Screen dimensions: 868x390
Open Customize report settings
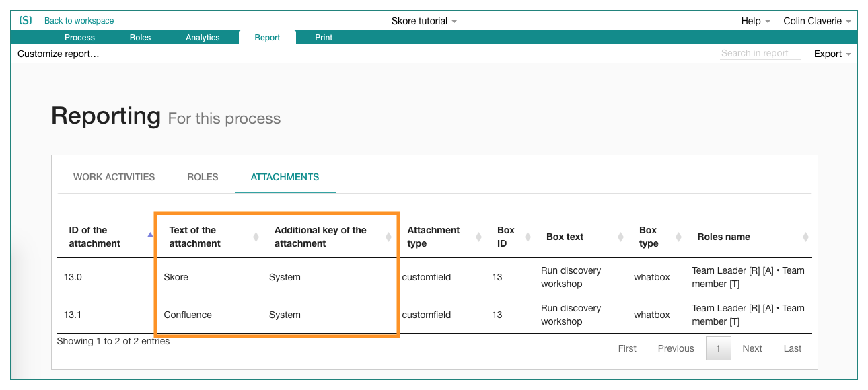(59, 54)
